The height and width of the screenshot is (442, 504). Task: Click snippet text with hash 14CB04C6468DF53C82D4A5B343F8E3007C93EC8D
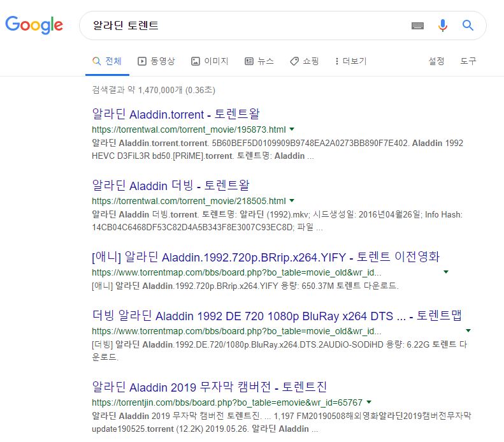coord(192,228)
